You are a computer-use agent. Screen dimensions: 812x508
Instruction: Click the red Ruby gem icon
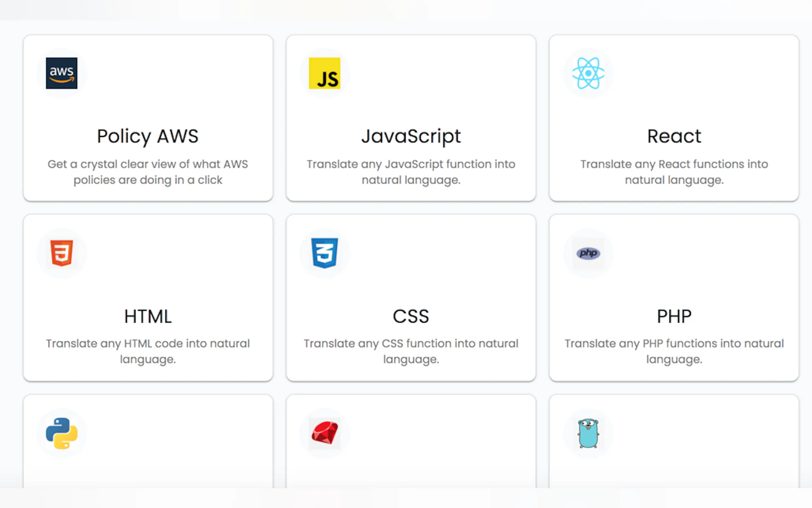click(x=324, y=433)
